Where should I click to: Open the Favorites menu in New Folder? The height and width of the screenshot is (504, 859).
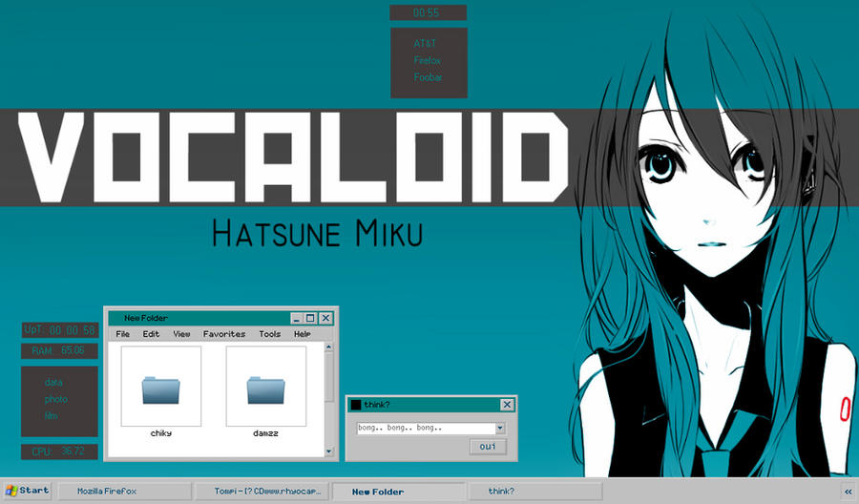point(224,334)
